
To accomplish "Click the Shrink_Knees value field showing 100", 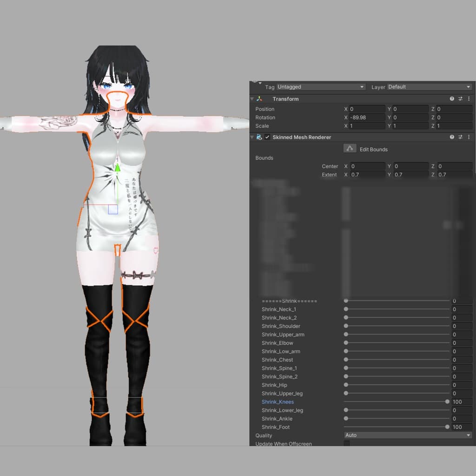I will tap(462, 402).
